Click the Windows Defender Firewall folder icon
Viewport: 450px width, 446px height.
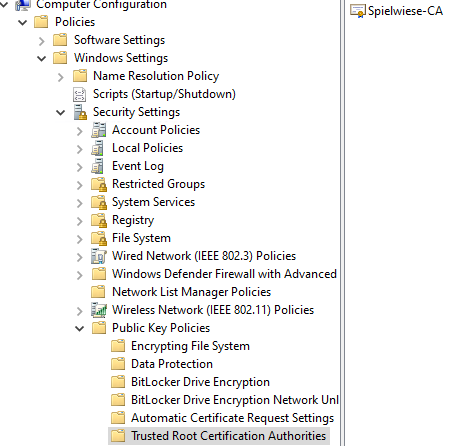click(x=99, y=274)
